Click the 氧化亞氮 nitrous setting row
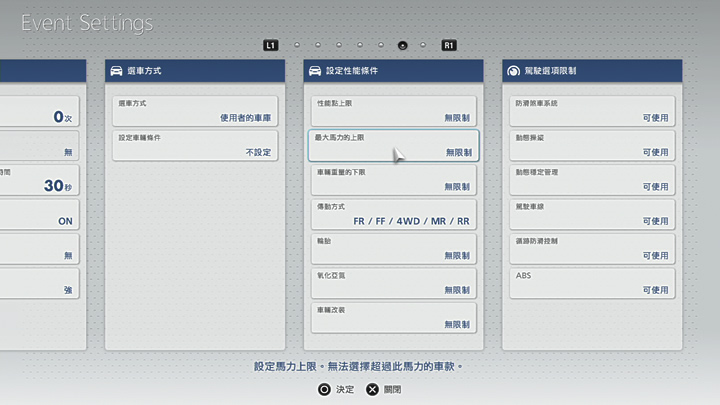 point(393,282)
